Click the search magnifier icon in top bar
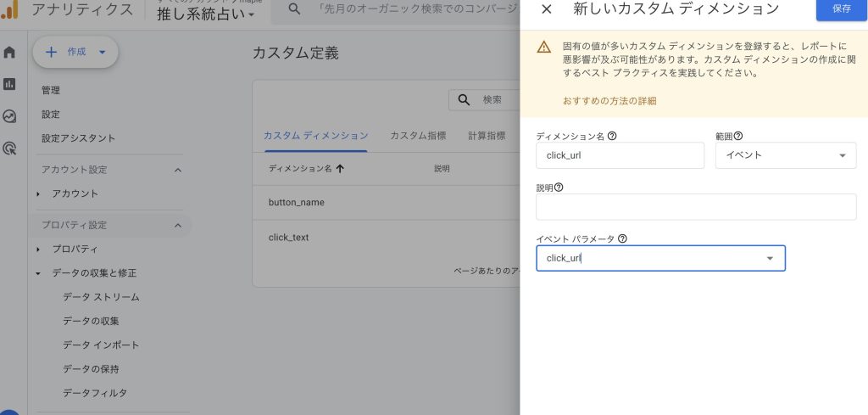The width and height of the screenshot is (868, 415). point(294,8)
